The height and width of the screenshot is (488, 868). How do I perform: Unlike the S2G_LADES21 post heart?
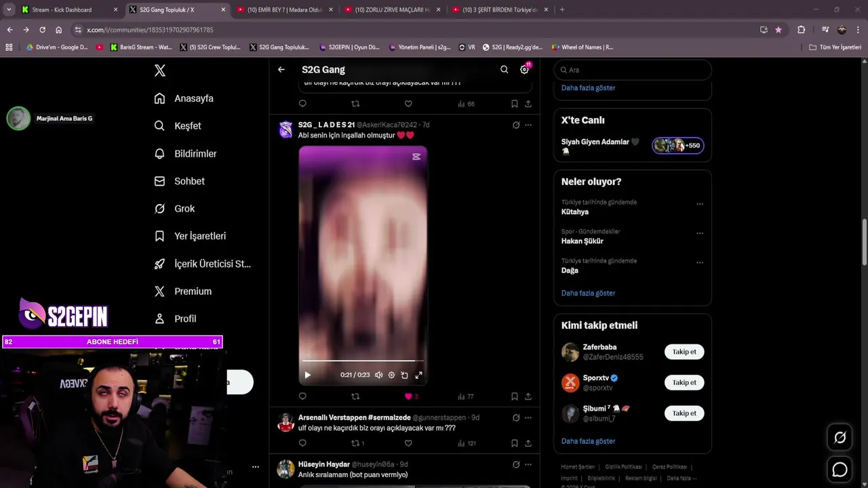(408, 396)
